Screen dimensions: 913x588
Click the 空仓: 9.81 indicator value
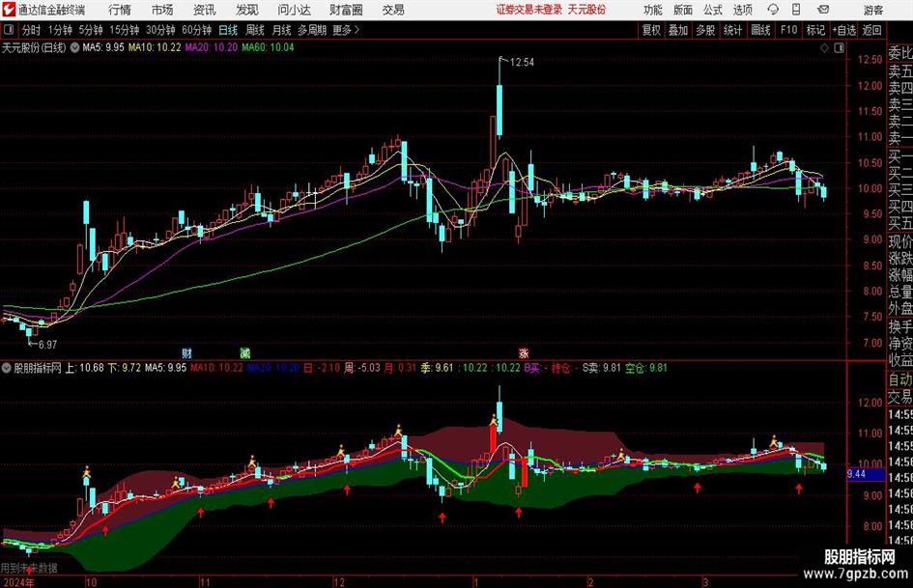[x=646, y=368]
